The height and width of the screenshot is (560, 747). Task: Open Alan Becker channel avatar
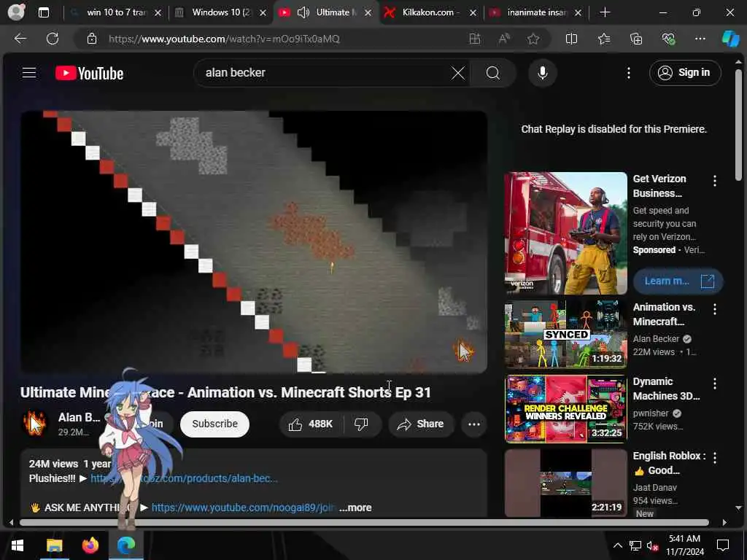(34, 423)
